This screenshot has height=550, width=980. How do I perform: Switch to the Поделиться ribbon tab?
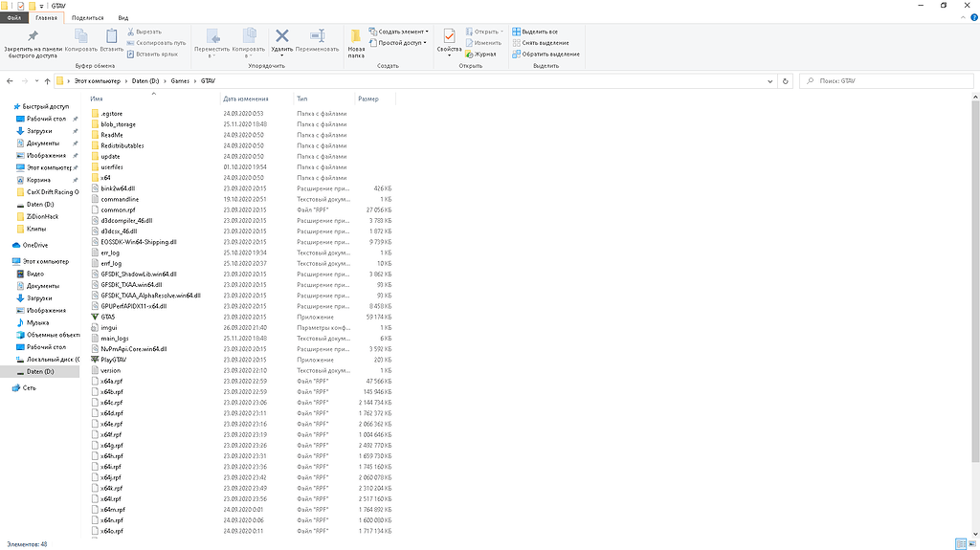87,17
